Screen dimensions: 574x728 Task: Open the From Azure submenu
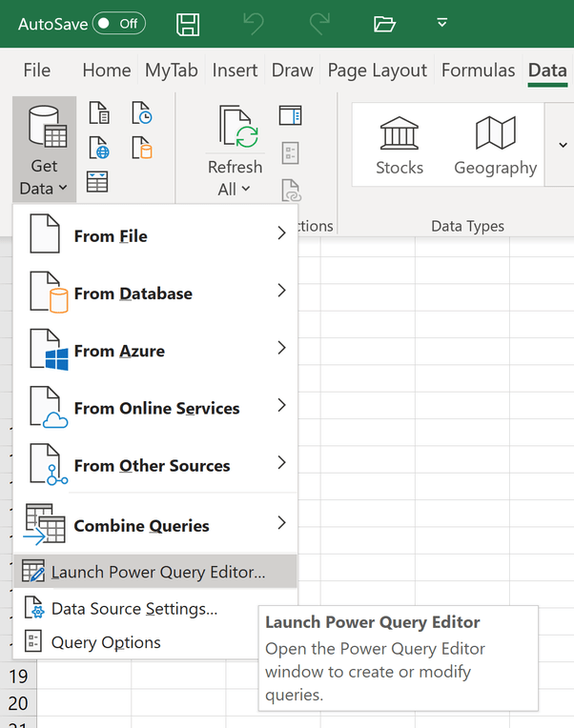[x=156, y=349]
